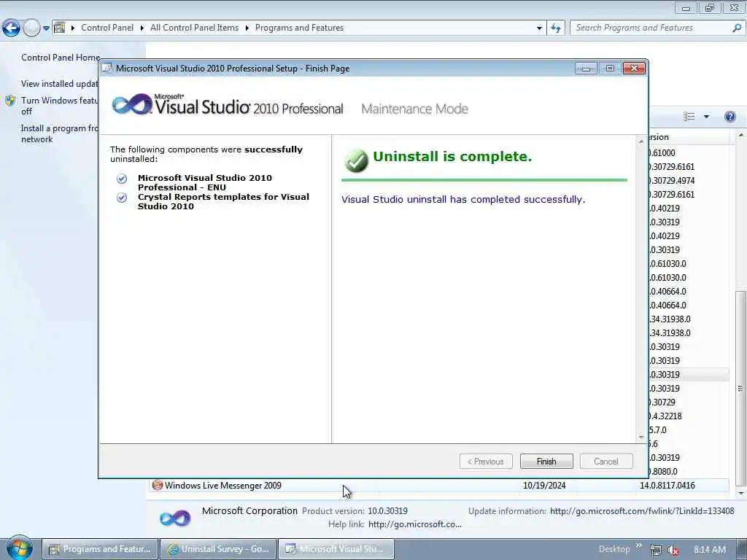Open Turn Windows features on or off
Image resolution: width=747 pixels, height=560 pixels.
coord(59,106)
